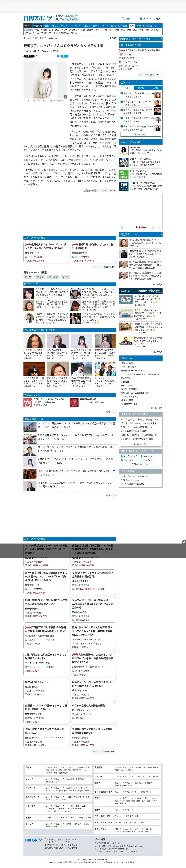The height and width of the screenshot is (868, 186).
Task: Open the 紙面ビューアー promo thumbnail
Action: [x=124, y=162]
